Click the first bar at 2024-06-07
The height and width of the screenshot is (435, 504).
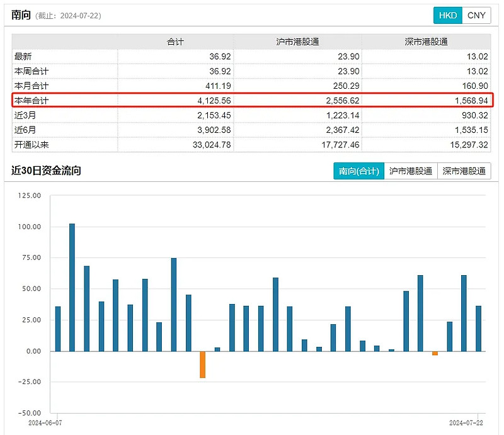(58, 329)
